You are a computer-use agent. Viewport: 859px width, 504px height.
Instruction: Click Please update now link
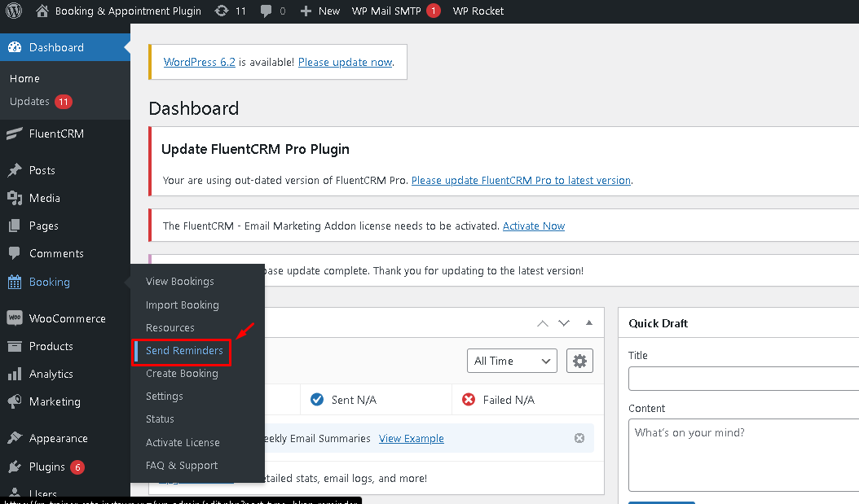[x=345, y=63]
